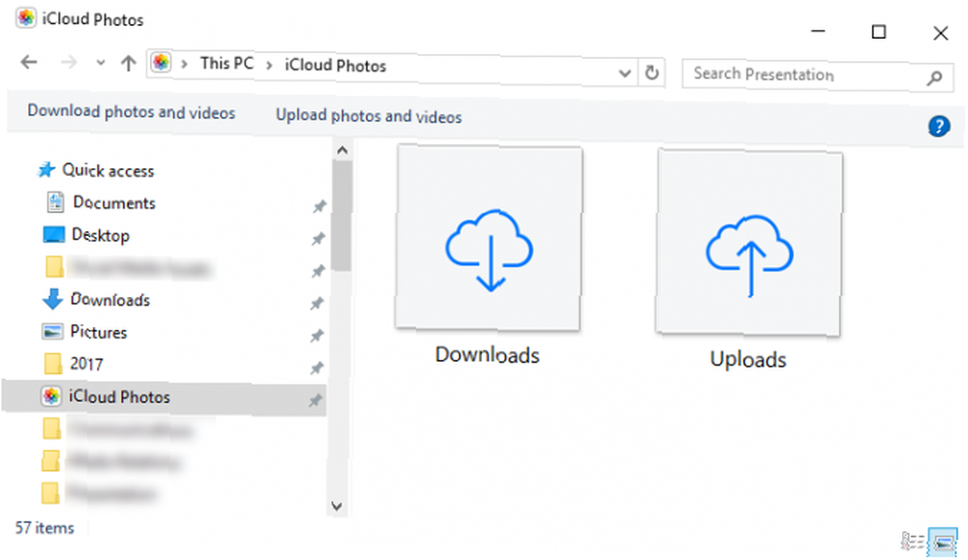Click the Desktop monitor icon
Viewport: 968px width, 560px height.
53,234
